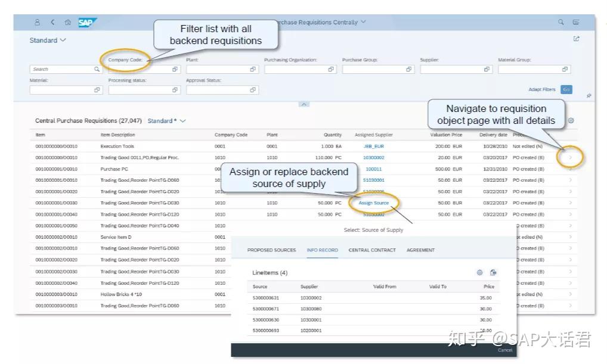The width and height of the screenshot is (607, 364).
Task: Open the user profile icon in the header
Action: point(37,21)
